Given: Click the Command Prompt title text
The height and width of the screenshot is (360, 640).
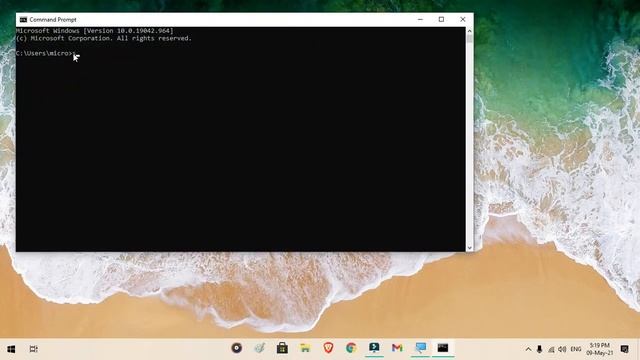Looking at the screenshot, I should click(53, 20).
